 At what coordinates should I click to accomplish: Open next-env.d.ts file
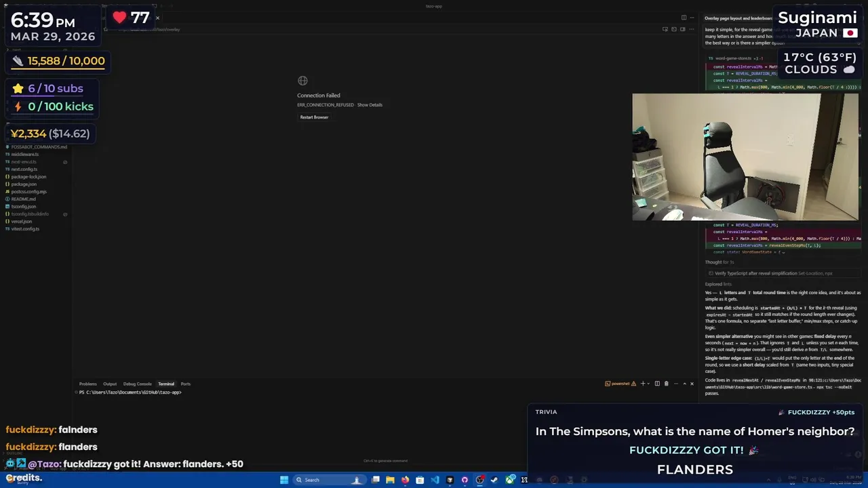tap(24, 162)
